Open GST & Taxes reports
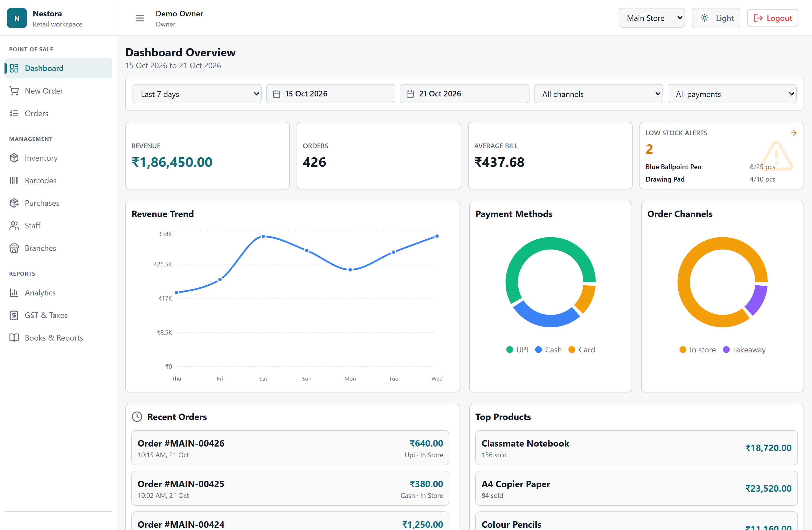 click(58, 315)
